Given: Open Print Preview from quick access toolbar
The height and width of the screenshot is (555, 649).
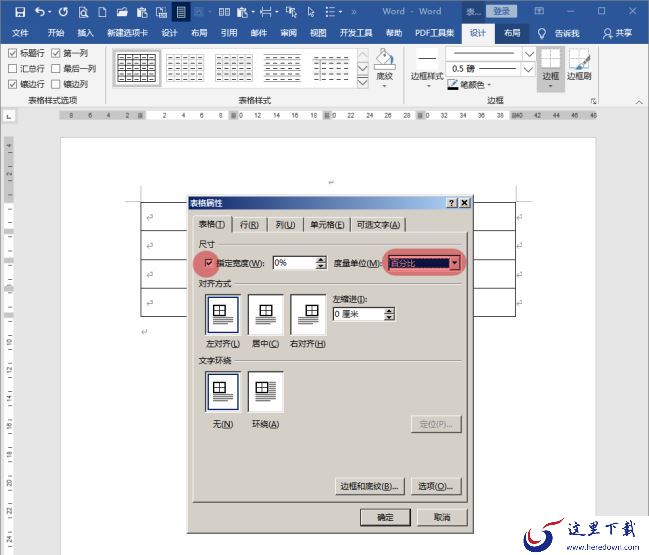Looking at the screenshot, I should tap(83, 12).
